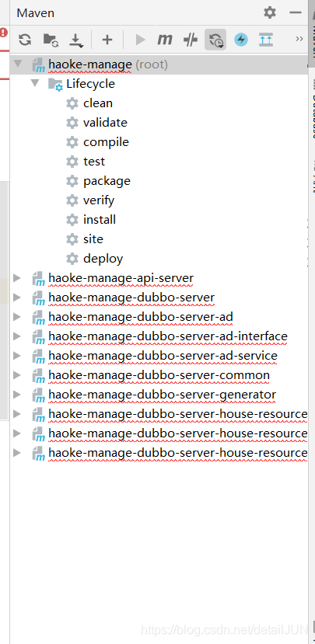The height and width of the screenshot is (644, 315).
Task: Click gear icon beside validate
Action: coord(72,123)
